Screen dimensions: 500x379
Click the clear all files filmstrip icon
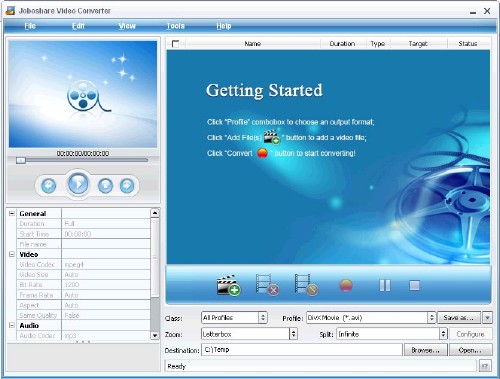coord(306,285)
